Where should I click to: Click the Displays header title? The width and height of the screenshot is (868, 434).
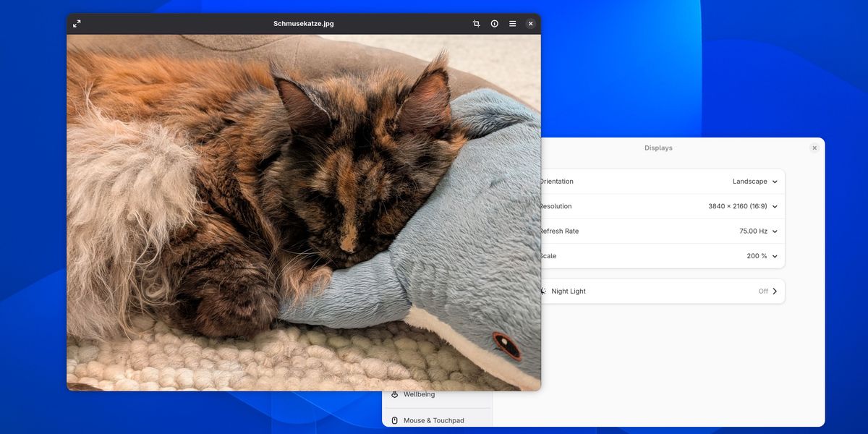[658, 148]
